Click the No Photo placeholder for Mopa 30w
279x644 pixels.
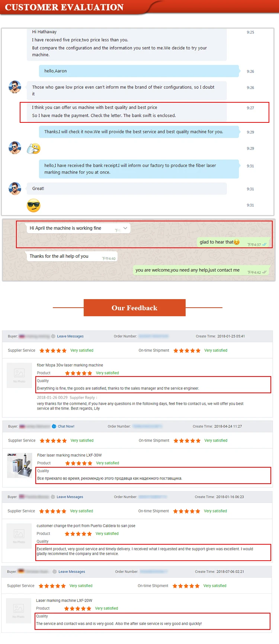[19, 375]
